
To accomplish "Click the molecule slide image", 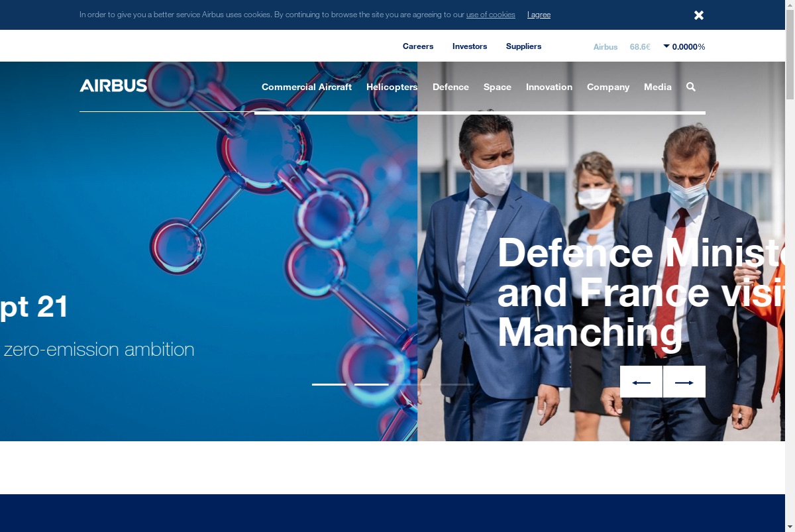I will 209,251.
